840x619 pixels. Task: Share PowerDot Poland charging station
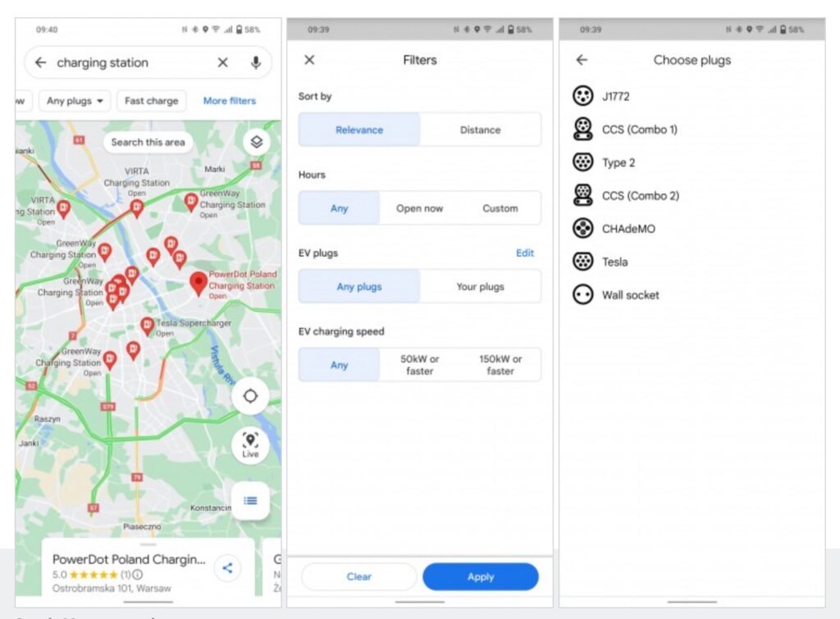point(227,567)
